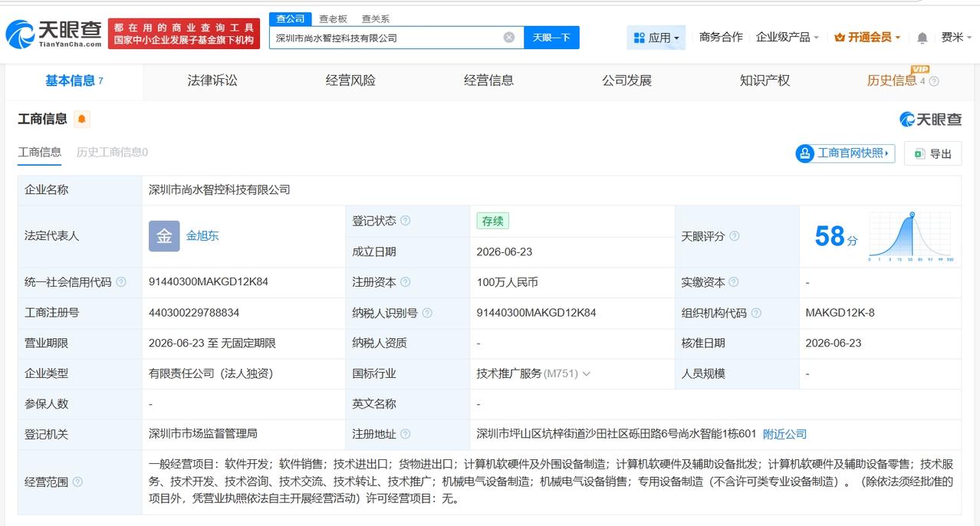Click the help icon next to 统一社会信用代码
Viewport: 980px width, 526px height.
tap(121, 282)
